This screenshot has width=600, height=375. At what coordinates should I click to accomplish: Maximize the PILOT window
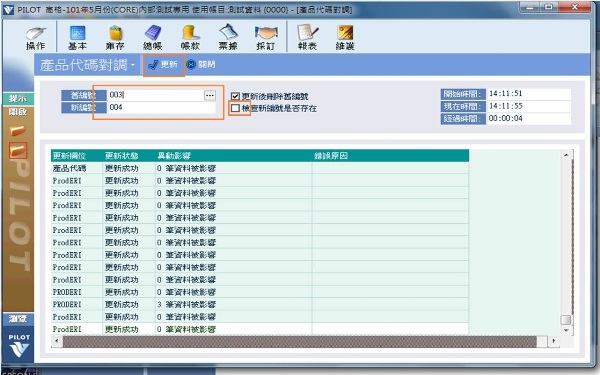point(549,7)
